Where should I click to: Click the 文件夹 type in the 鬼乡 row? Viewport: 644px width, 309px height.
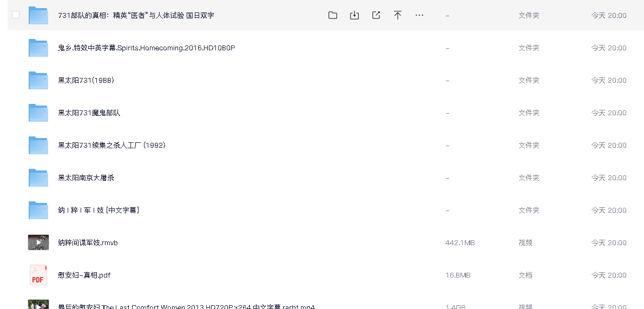[x=529, y=48]
